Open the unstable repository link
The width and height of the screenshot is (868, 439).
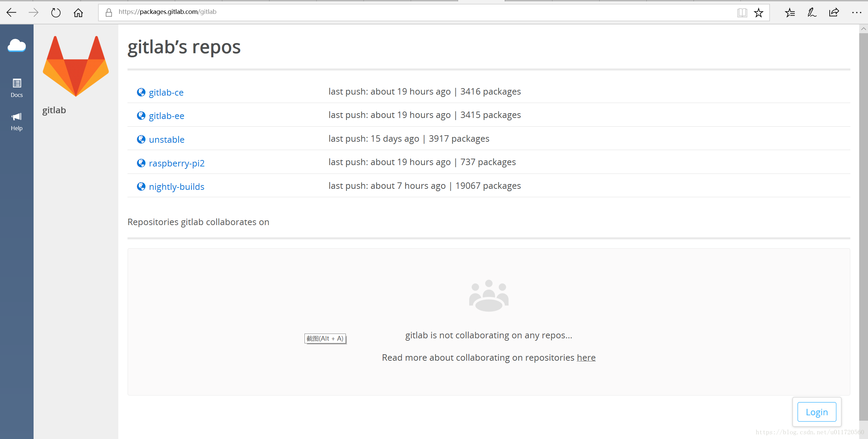click(x=166, y=139)
